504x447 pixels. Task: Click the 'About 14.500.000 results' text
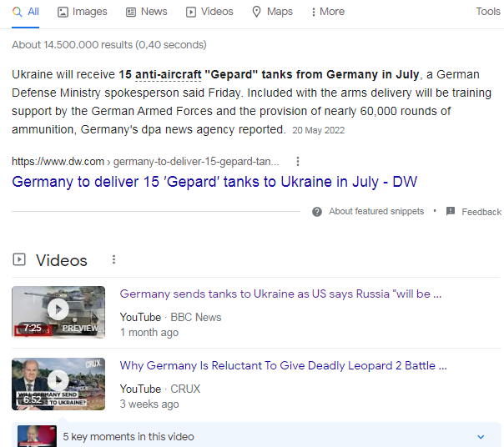[x=109, y=45]
